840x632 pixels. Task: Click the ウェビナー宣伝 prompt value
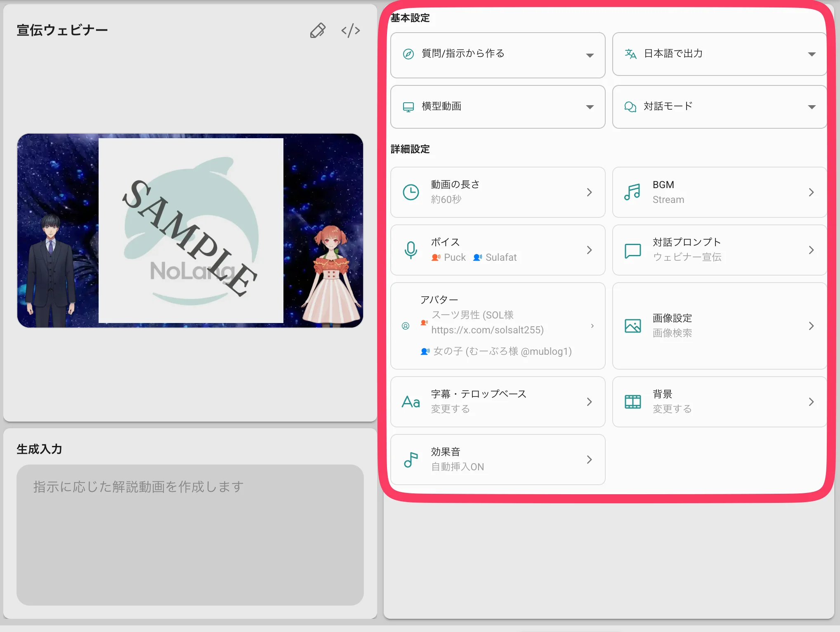point(687,257)
